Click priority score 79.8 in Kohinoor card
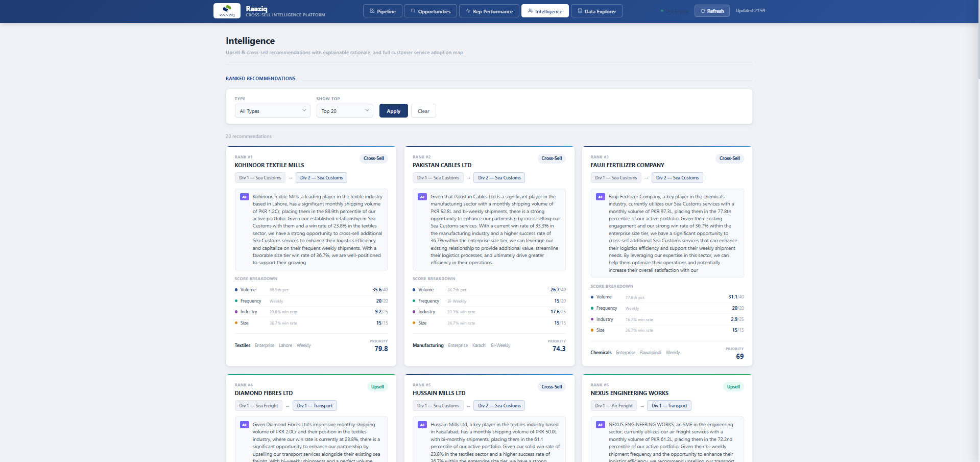The width and height of the screenshot is (980, 462). 381,349
